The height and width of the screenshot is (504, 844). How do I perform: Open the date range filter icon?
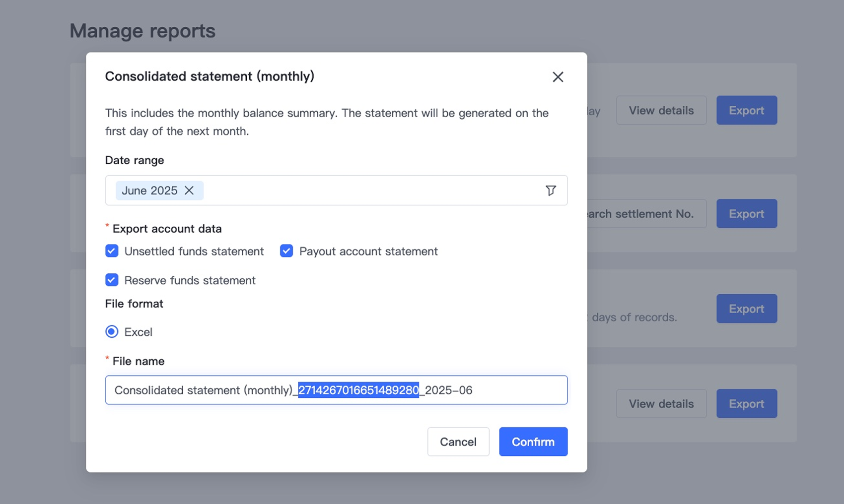click(x=551, y=190)
